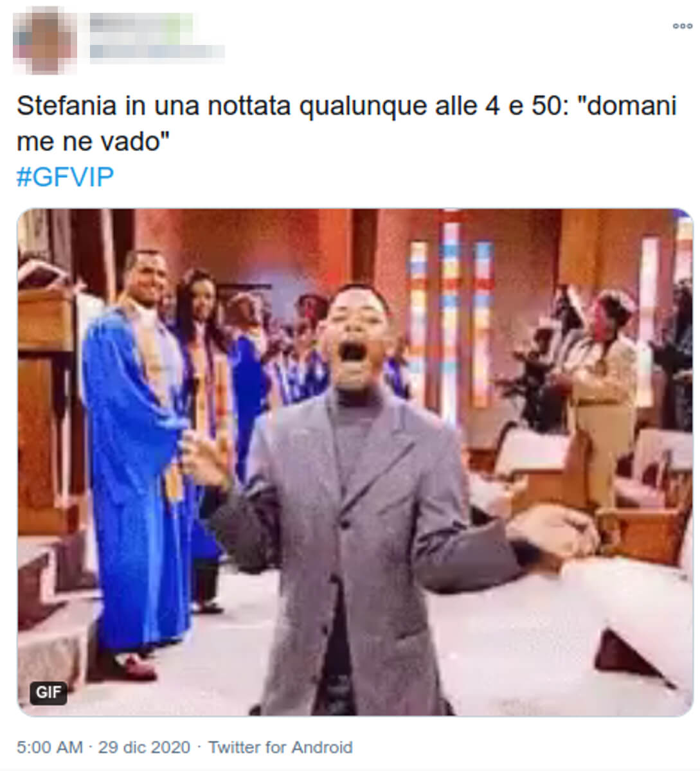Click the blurred profile avatar

tap(44, 39)
